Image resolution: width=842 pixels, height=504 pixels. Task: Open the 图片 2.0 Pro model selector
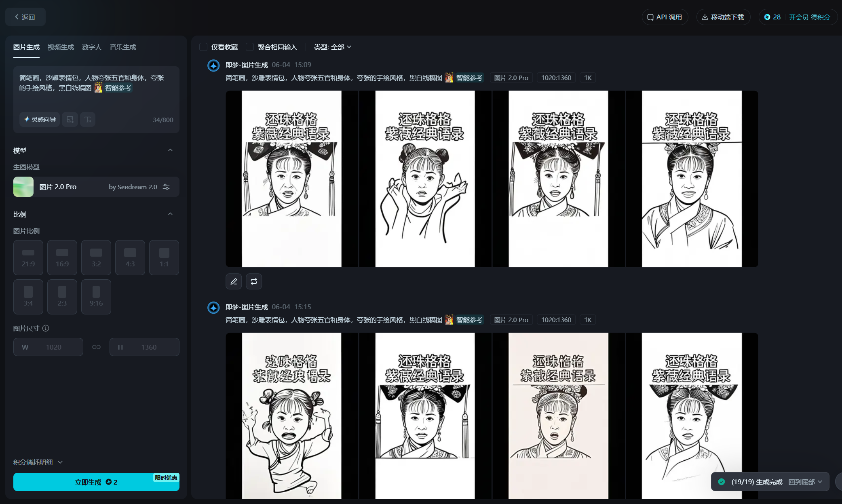pyautogui.click(x=96, y=187)
